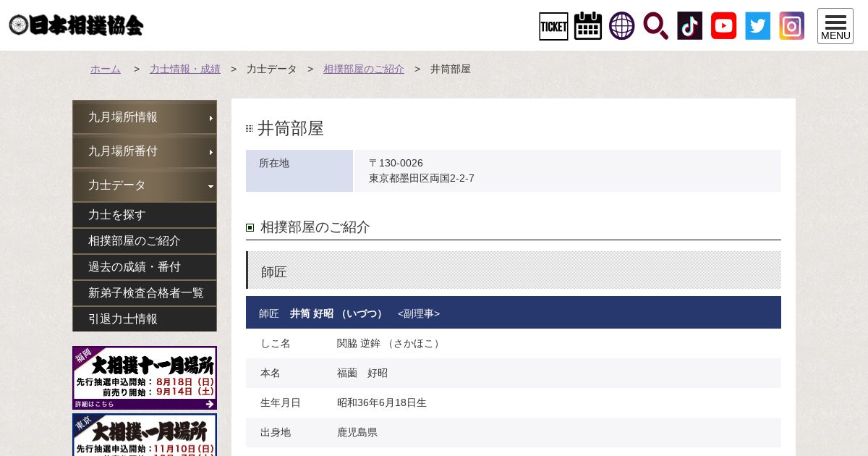This screenshot has width=868, height=456.
Task: Open the calendar schedule icon
Action: [x=588, y=26]
